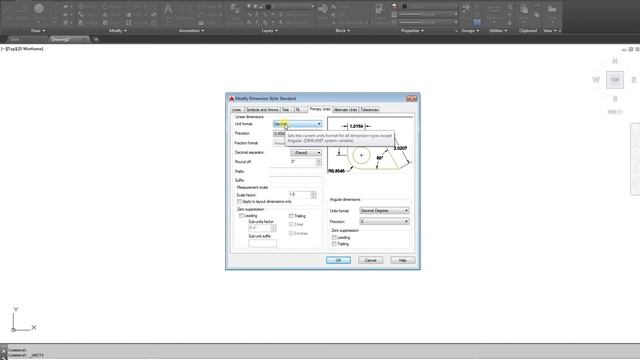Confirm the dialog with OK
The width and height of the screenshot is (640, 360).
(338, 260)
